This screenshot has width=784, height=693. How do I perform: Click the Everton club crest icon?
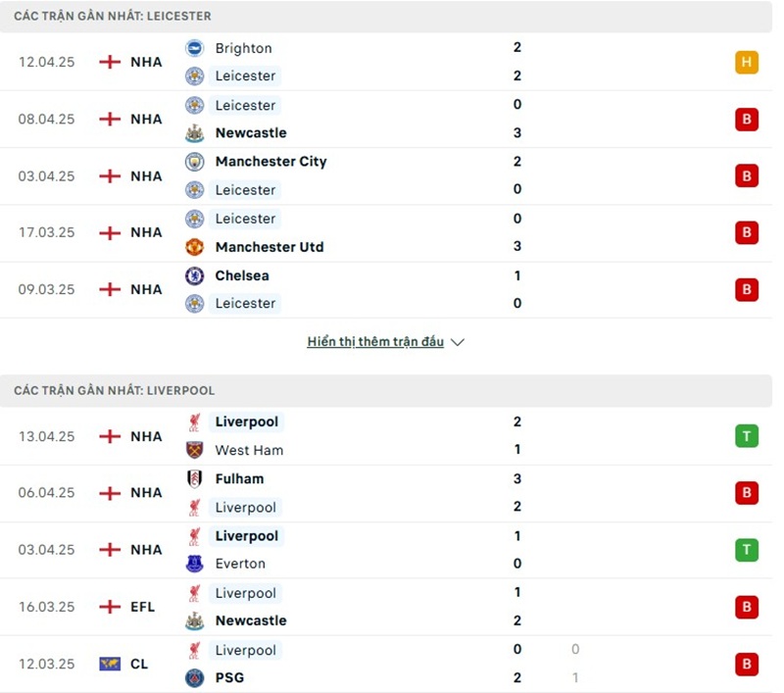click(x=195, y=564)
